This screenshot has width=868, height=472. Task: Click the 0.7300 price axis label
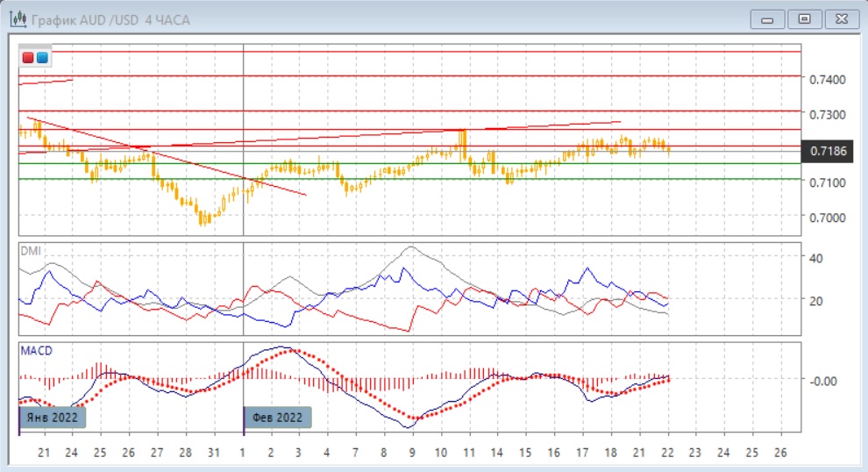point(829,115)
